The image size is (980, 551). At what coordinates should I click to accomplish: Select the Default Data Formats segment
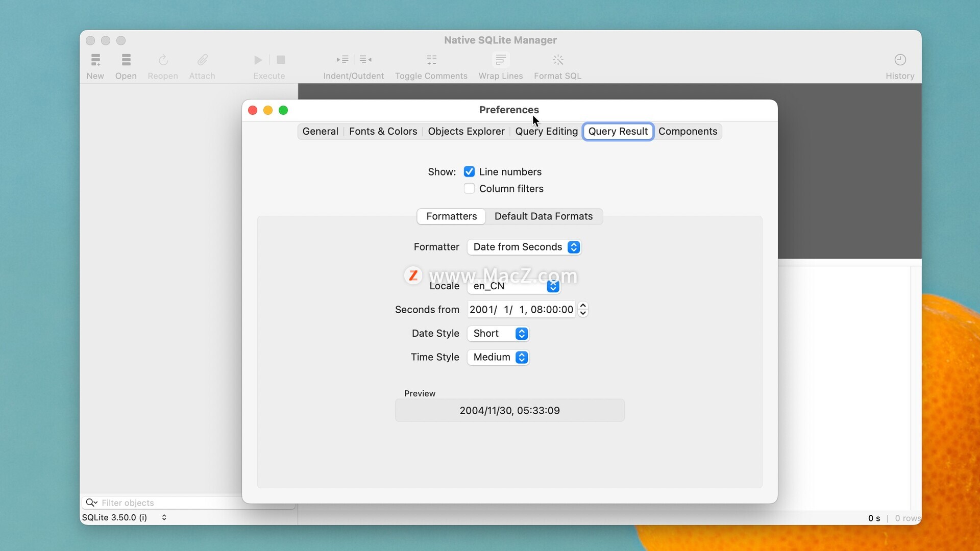coord(544,216)
